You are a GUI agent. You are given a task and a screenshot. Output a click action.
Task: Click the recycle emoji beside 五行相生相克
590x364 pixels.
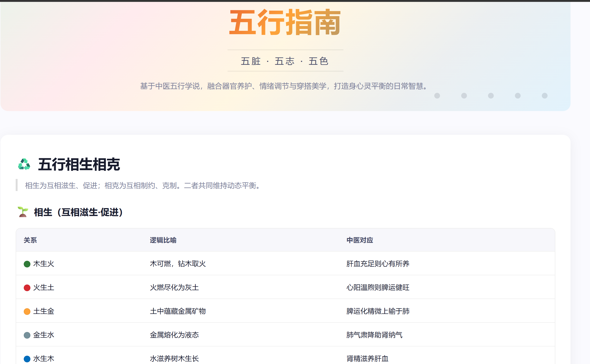coord(24,164)
